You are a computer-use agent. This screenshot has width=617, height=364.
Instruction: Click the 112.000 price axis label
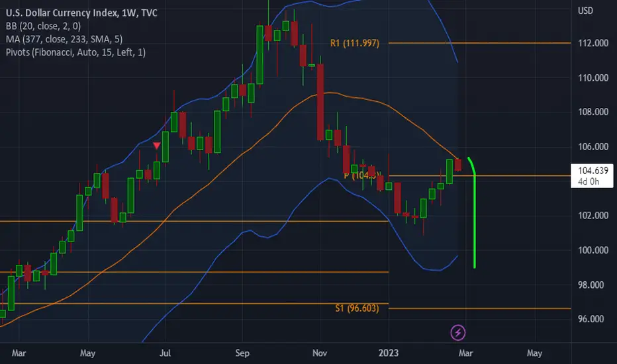click(593, 43)
